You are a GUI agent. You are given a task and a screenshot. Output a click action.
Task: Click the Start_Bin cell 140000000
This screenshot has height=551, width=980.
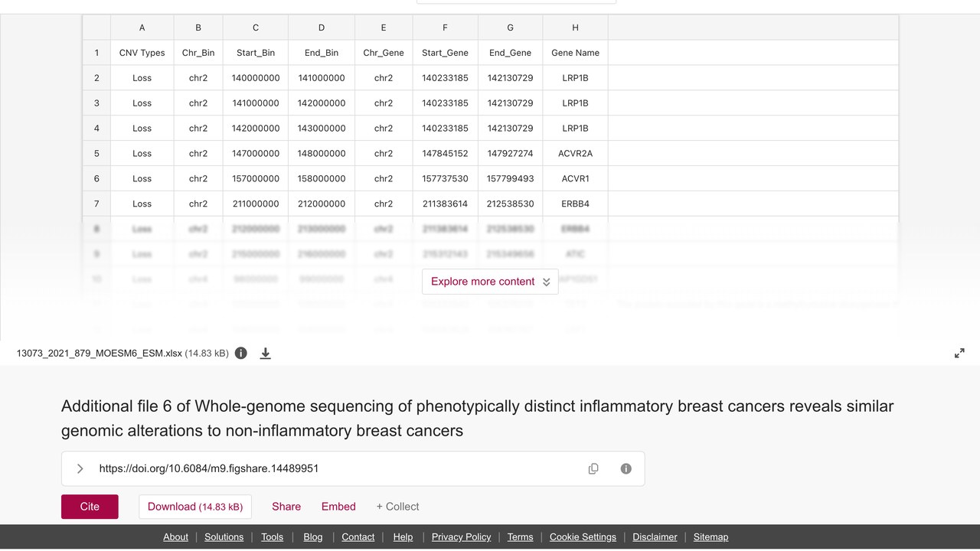(256, 78)
